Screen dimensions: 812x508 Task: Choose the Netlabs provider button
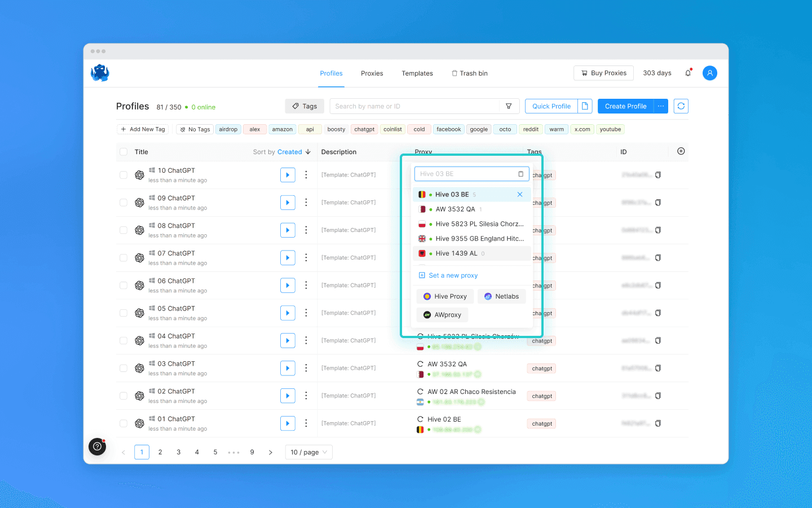point(502,296)
